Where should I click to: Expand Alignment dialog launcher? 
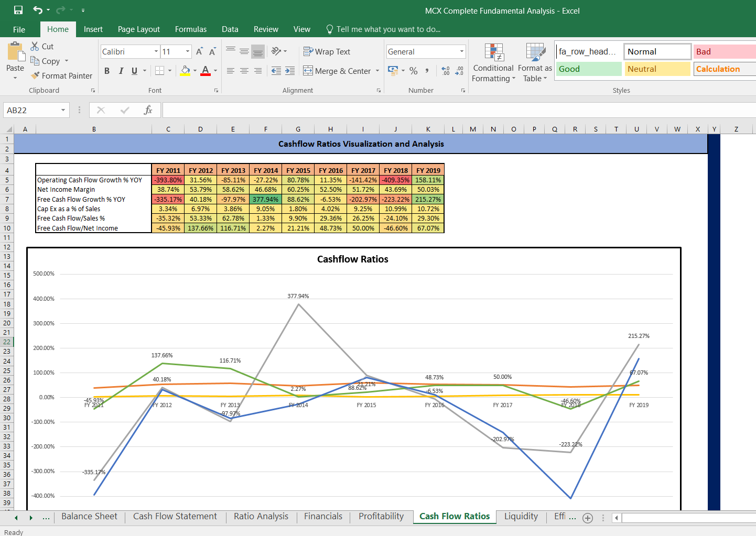pyautogui.click(x=379, y=91)
